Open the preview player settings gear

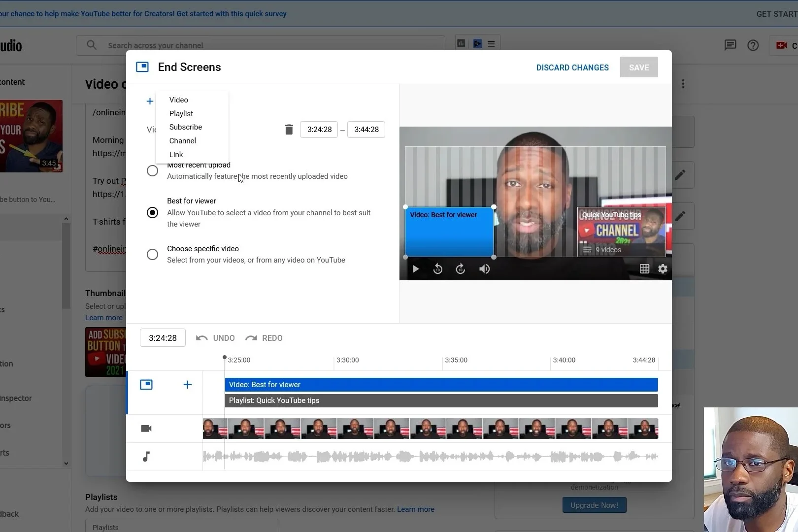point(663,269)
